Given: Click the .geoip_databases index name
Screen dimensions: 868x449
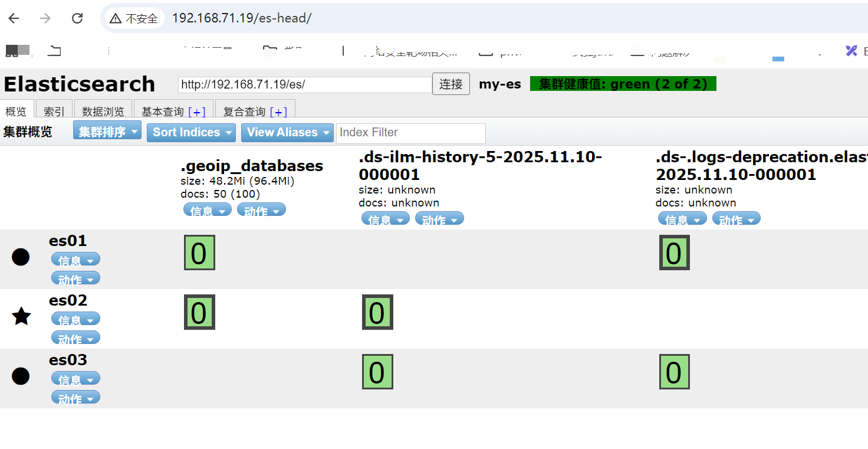Looking at the screenshot, I should (252, 166).
